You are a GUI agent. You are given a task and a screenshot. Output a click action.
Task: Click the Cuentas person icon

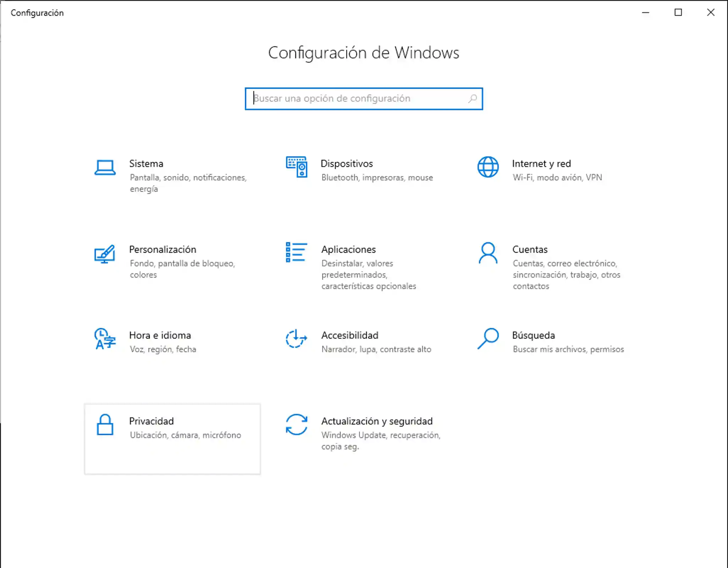(x=488, y=253)
